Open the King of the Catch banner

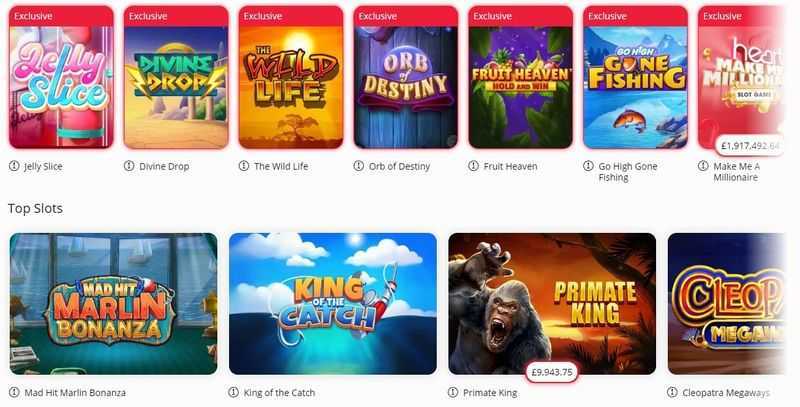[x=333, y=304]
